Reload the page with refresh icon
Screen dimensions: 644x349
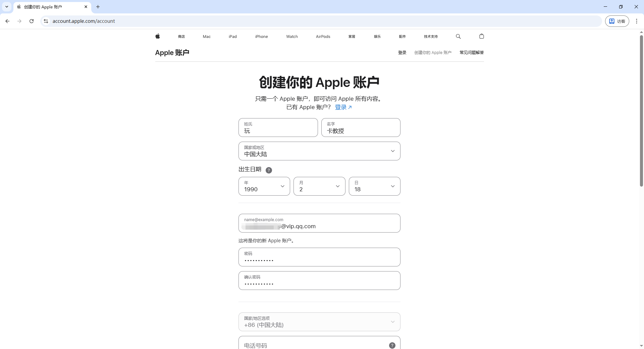coord(32,21)
